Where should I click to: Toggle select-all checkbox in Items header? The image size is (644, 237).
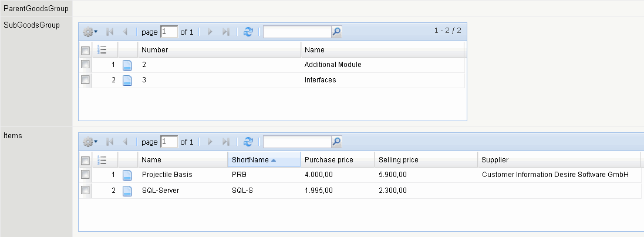85,160
